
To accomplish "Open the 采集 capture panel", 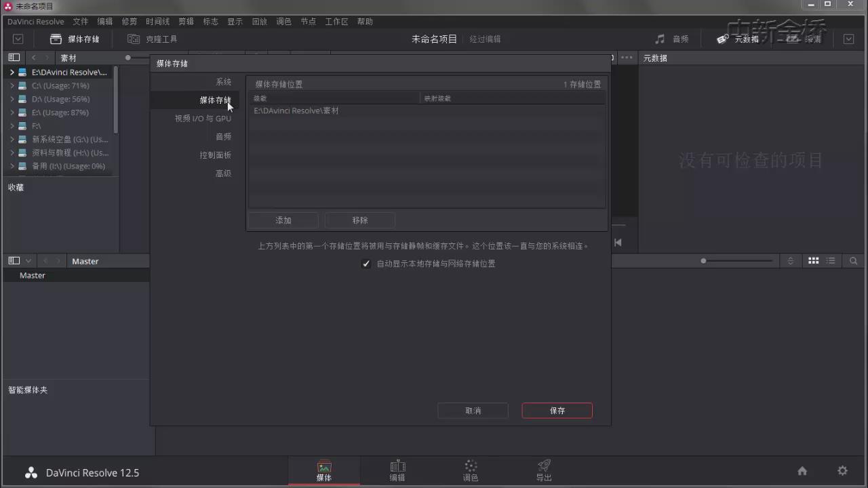I will pyautogui.click(x=805, y=39).
